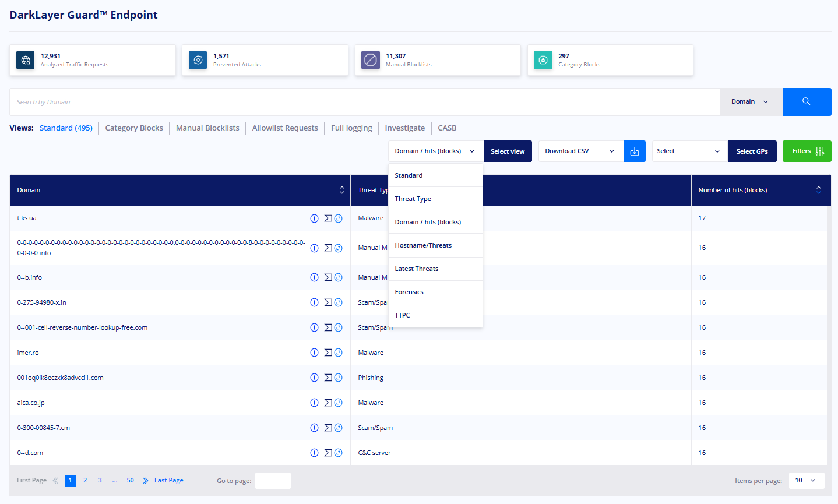Click circular arrows icon for 0-300-00845-7.cm
The image size is (838, 504).
point(338,428)
